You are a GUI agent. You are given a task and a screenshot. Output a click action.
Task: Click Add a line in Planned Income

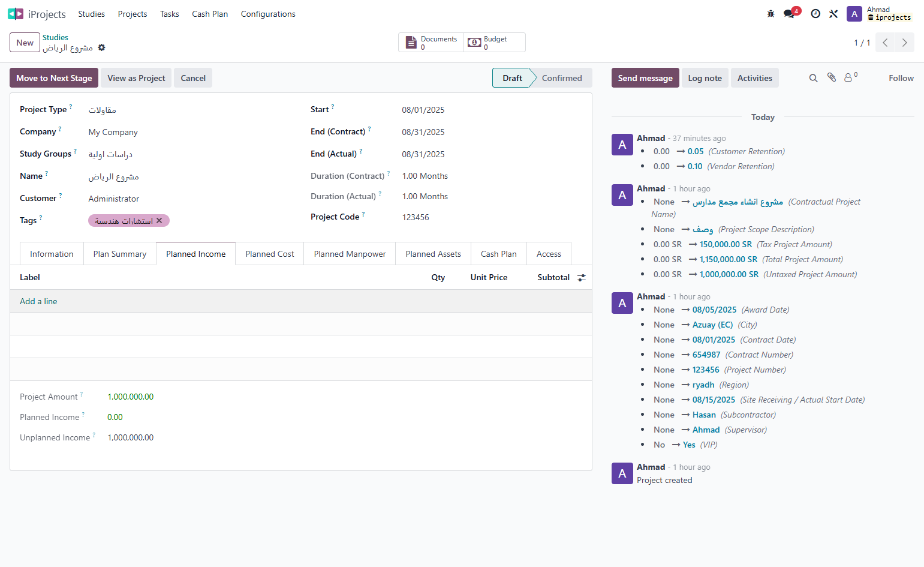(x=38, y=301)
